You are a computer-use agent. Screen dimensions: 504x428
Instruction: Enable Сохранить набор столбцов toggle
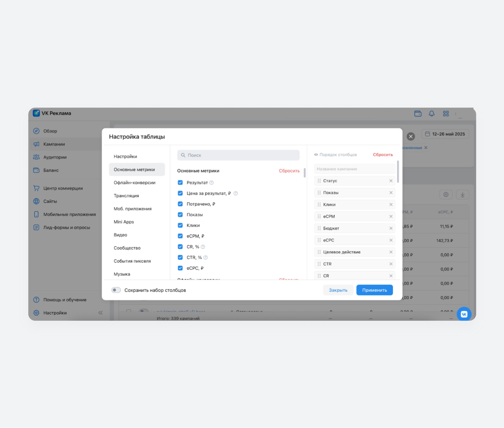click(116, 290)
